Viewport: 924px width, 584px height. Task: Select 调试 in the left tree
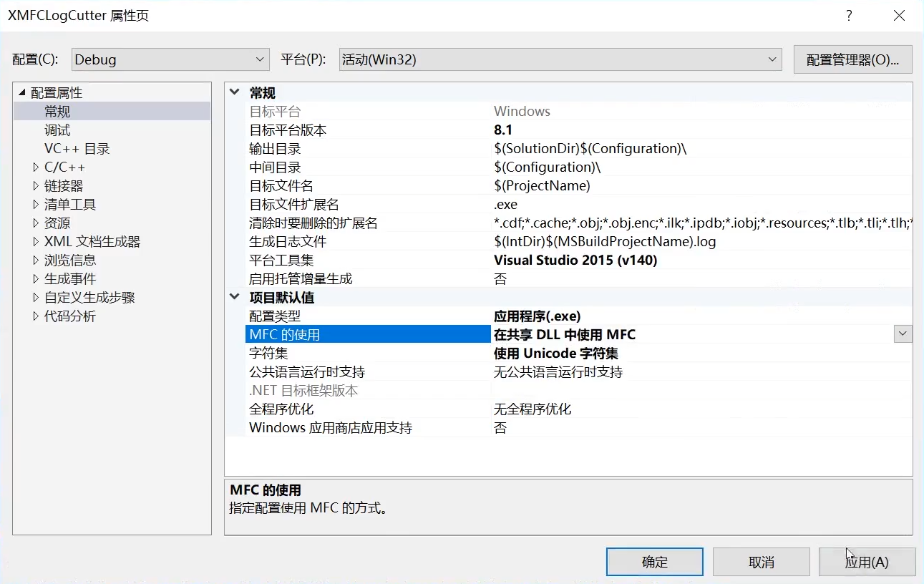click(57, 130)
